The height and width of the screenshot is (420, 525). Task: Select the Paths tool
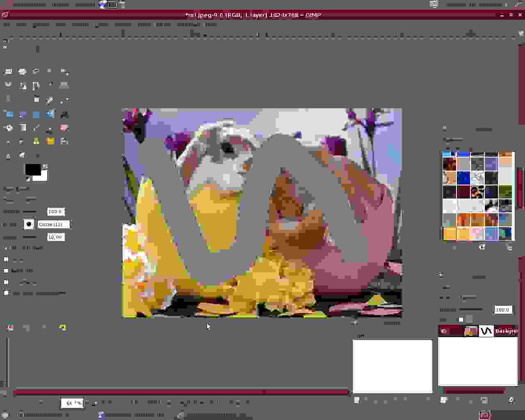pos(36,86)
